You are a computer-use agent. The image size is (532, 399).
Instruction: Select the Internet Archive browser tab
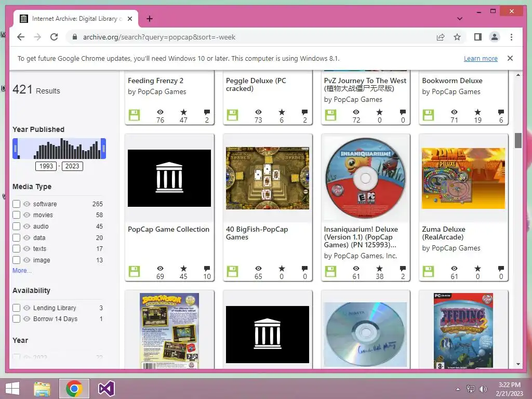point(75,19)
